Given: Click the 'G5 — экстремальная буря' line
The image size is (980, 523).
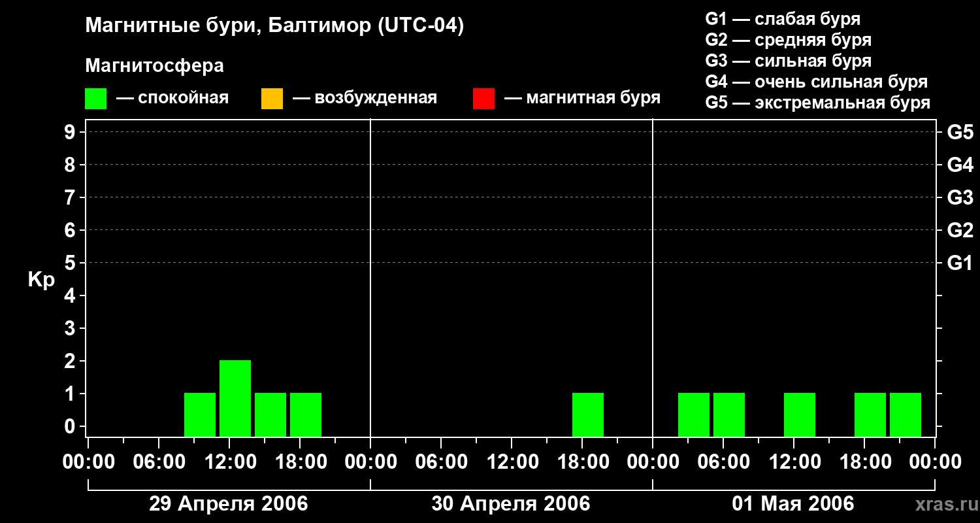Looking at the screenshot, I should pyautogui.click(x=818, y=103).
